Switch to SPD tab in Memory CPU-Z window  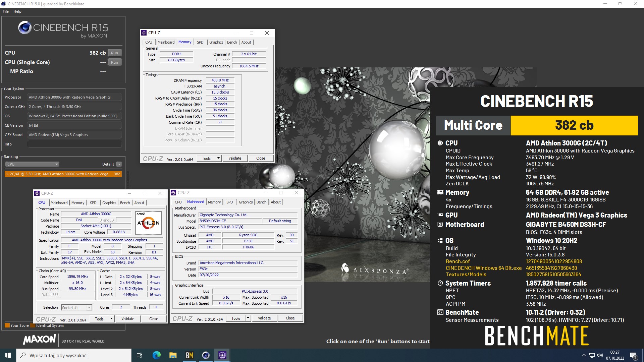pos(200,42)
